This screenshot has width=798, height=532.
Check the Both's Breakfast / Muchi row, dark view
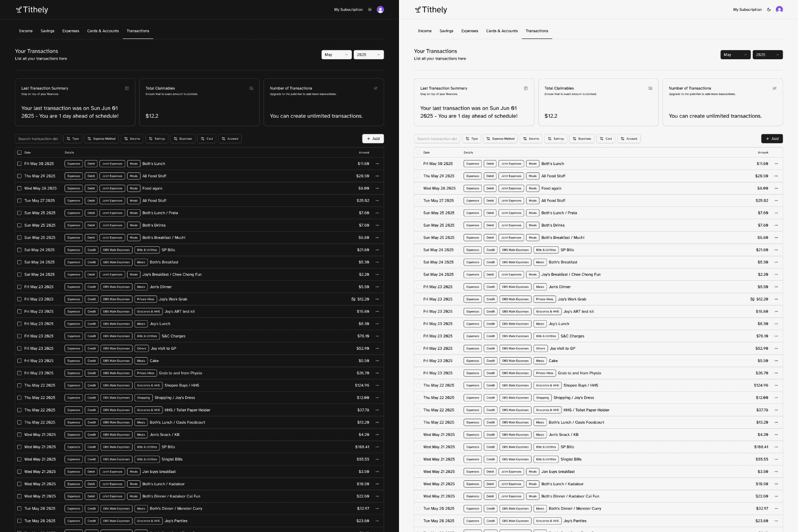19,237
